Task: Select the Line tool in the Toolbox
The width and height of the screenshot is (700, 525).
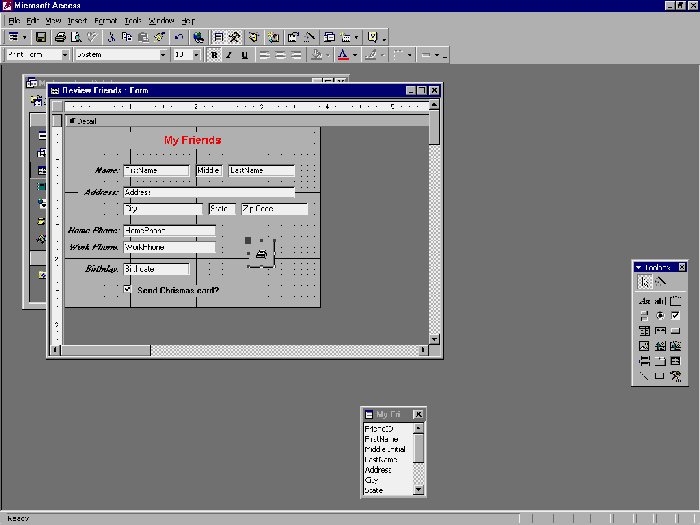Action: click(x=645, y=376)
